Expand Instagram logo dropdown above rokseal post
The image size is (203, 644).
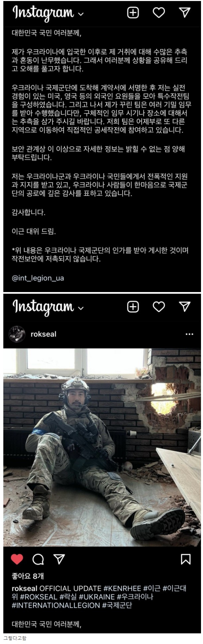click(x=80, y=308)
